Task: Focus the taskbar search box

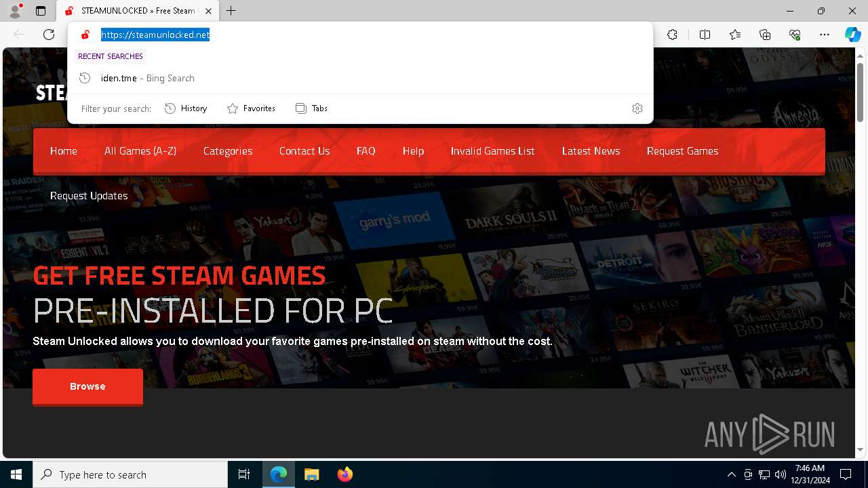Action: tap(130, 474)
